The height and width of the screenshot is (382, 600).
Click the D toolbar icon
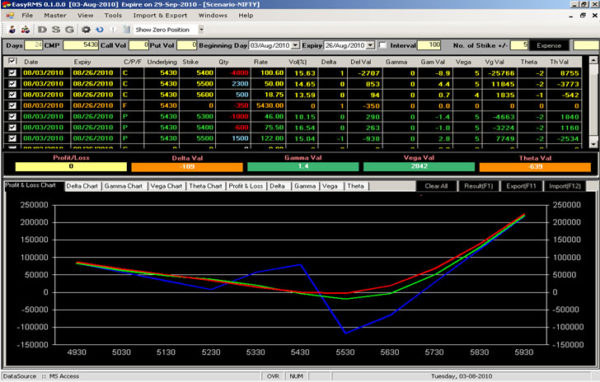pyautogui.click(x=42, y=29)
